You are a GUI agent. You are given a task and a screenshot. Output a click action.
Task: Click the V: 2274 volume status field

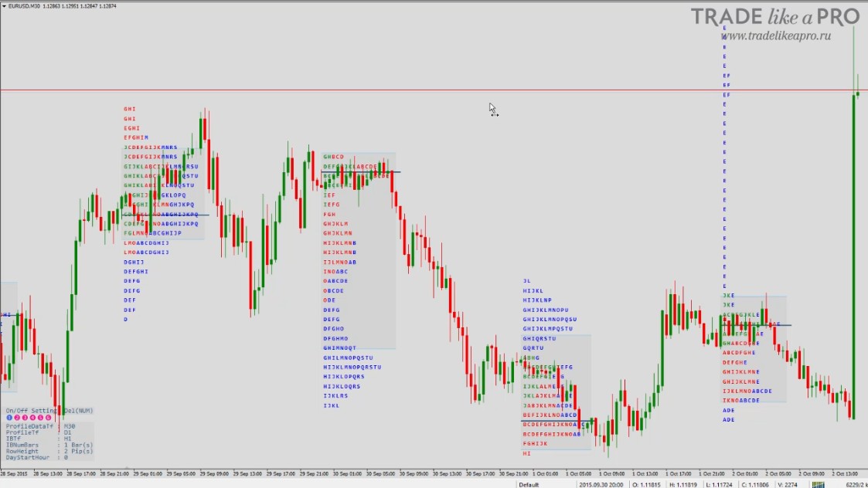click(x=788, y=485)
